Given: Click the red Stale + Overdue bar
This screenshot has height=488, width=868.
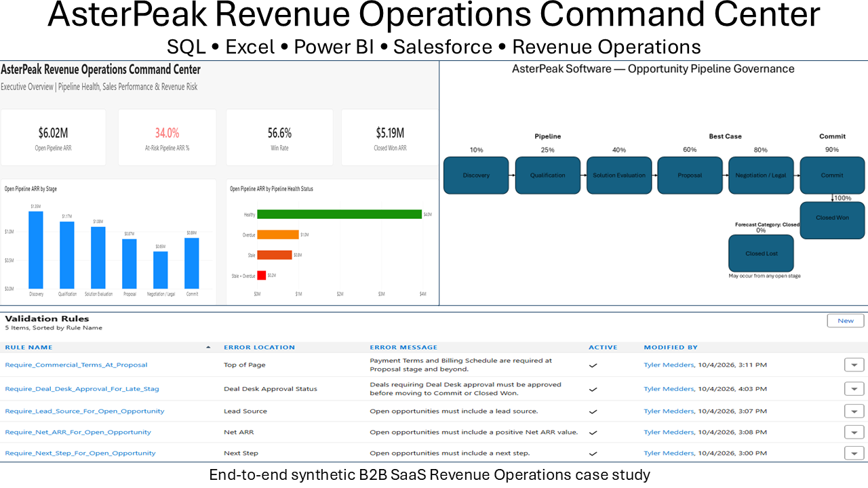Looking at the screenshot, I should [261, 275].
